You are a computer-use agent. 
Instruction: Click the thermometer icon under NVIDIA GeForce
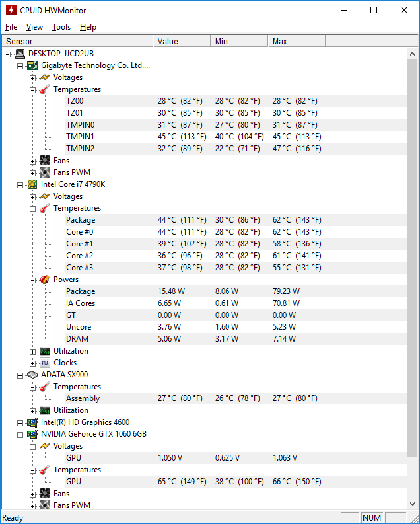(x=45, y=470)
